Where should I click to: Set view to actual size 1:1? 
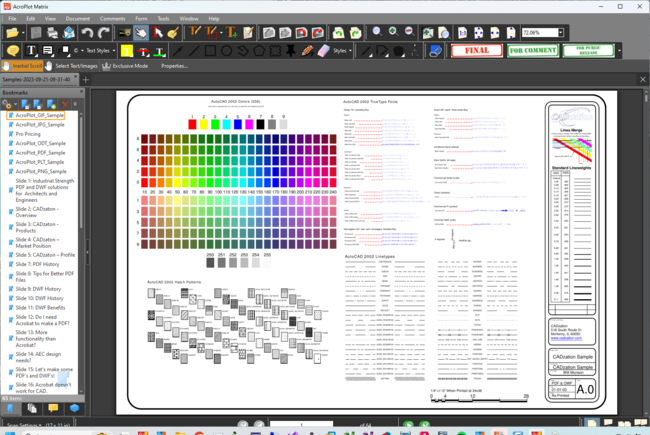pos(462,33)
